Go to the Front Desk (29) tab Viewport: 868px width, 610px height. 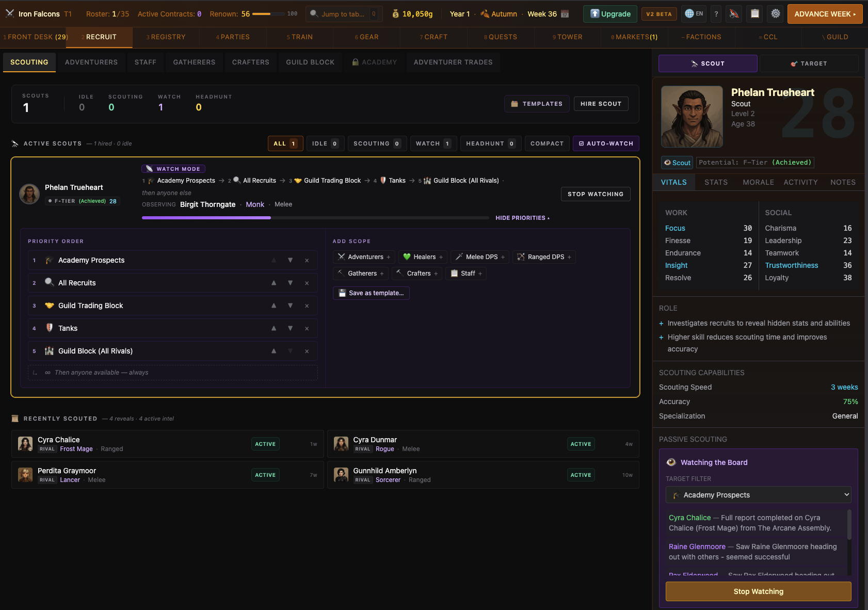36,37
